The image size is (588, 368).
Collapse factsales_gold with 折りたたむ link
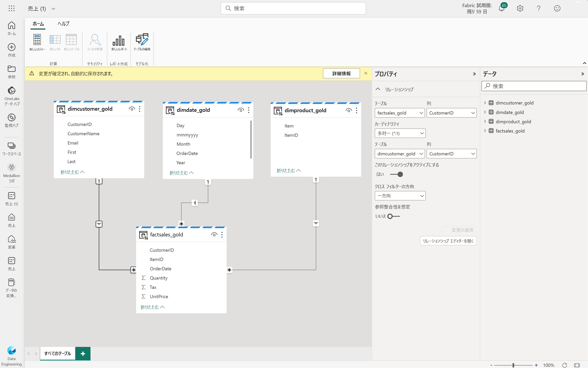pyautogui.click(x=153, y=307)
